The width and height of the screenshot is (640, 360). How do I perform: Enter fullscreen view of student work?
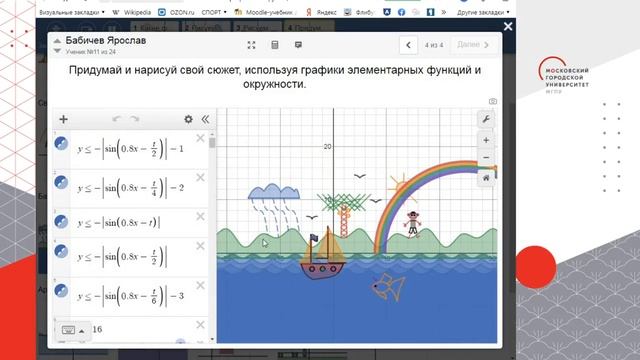point(251,45)
